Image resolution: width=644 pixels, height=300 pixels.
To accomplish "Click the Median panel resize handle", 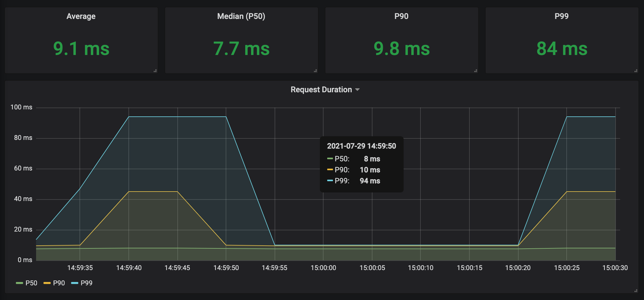I will tap(315, 71).
